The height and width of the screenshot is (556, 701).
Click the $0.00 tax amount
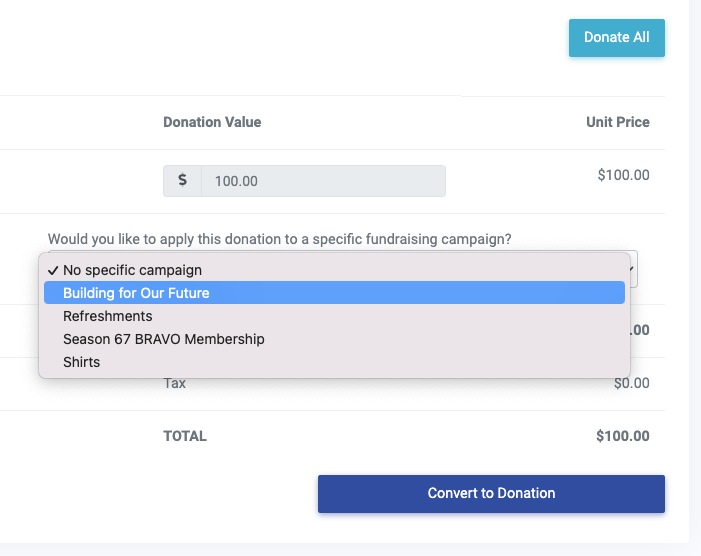coord(631,383)
